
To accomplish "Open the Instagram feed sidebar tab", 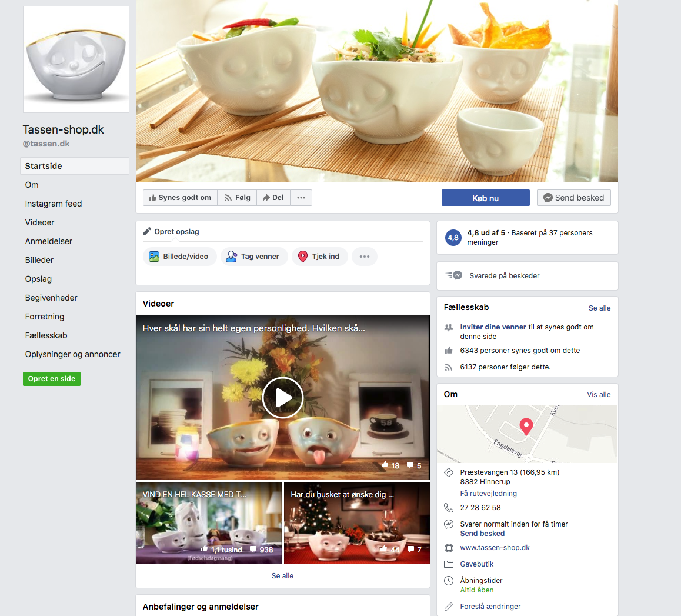I will coord(54,204).
